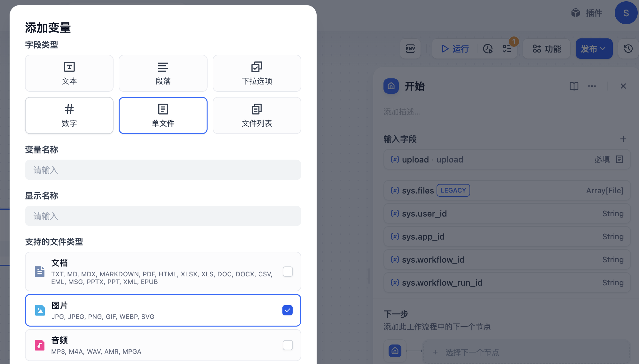Open the checklist icon with badge
This screenshot has width=639, height=364.
point(507,49)
